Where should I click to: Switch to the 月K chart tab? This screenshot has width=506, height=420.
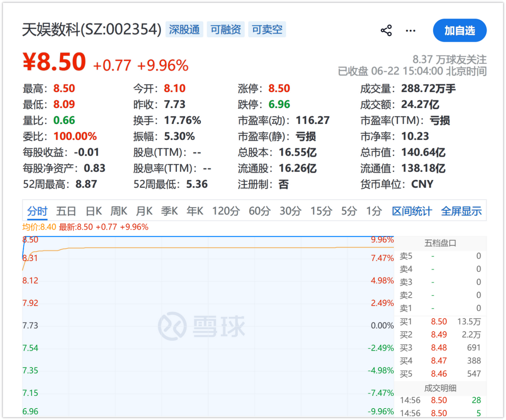[144, 211]
